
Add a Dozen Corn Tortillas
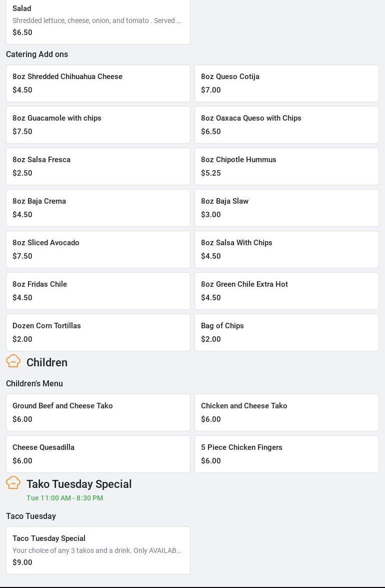tap(98, 332)
